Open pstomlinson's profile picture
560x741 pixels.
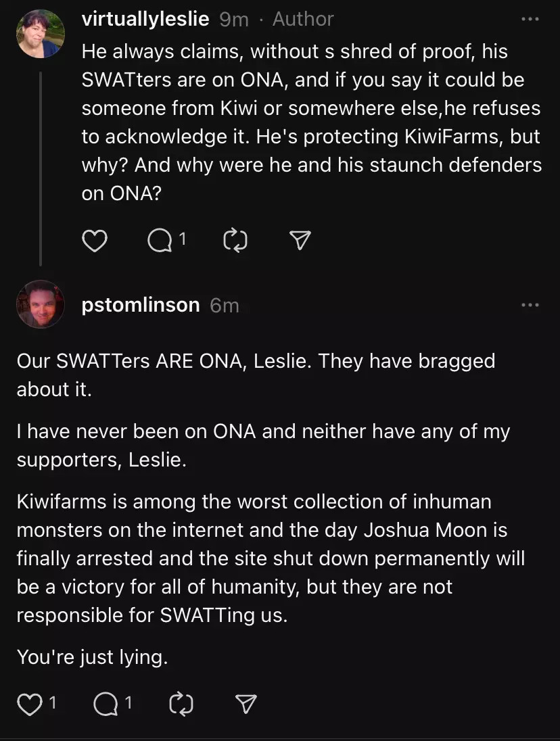40,304
